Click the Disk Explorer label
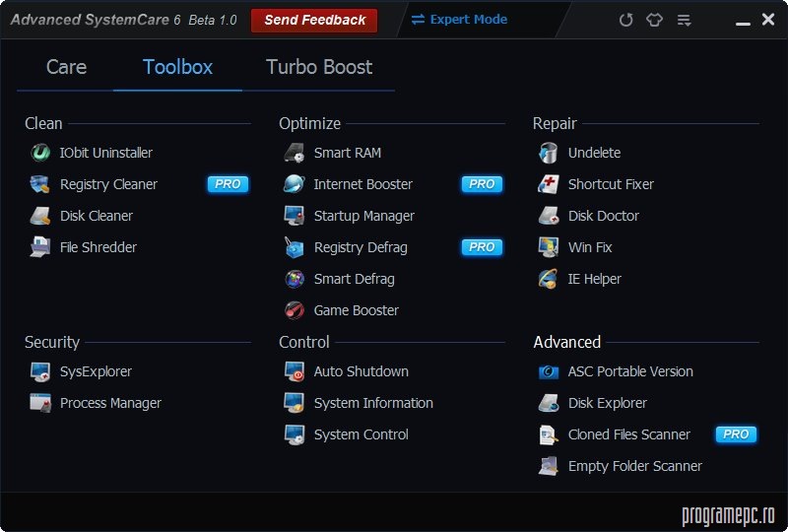Screen dimensions: 788x532 (607, 403)
